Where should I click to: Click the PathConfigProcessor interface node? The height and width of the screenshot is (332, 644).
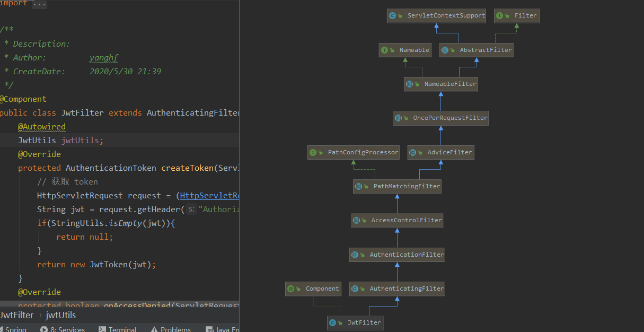click(x=353, y=153)
